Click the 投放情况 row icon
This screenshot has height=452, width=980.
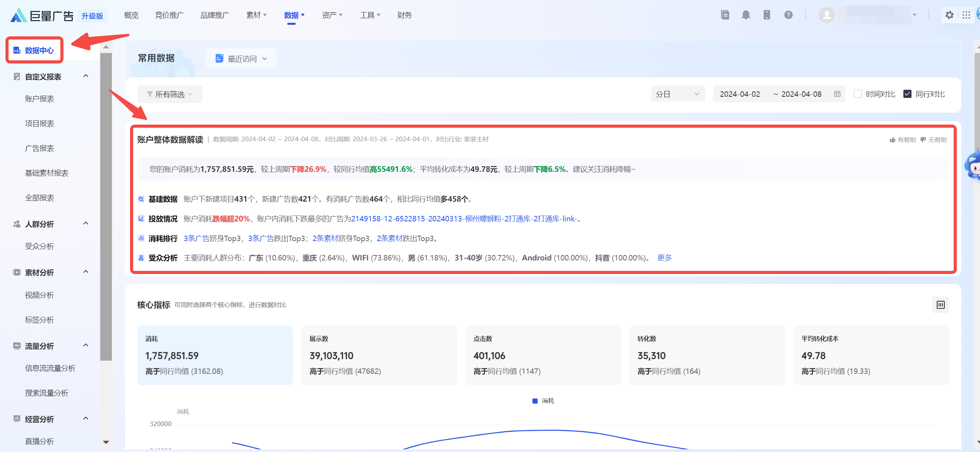(x=141, y=219)
